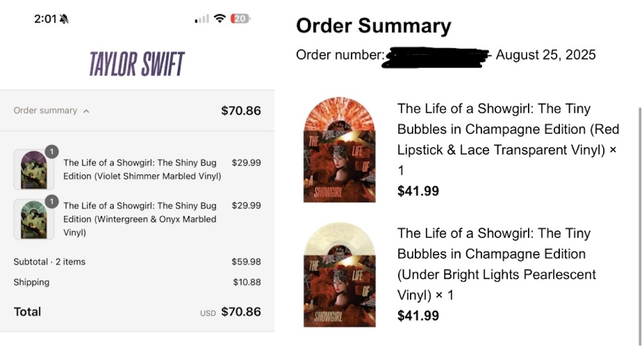Screen dimensions: 644x347
Task: Select Shiny Bug Edition Wintergreen & Onyx title
Action: (140, 219)
